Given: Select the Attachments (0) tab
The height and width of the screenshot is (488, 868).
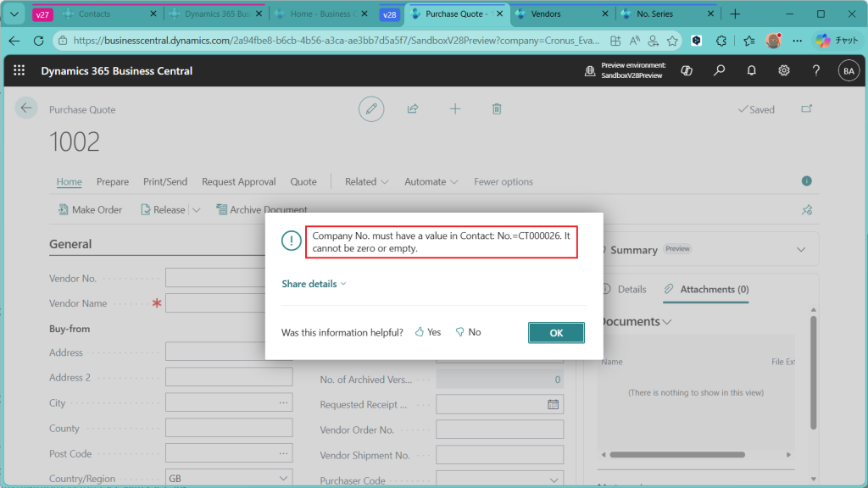Looking at the screenshot, I should click(x=706, y=289).
